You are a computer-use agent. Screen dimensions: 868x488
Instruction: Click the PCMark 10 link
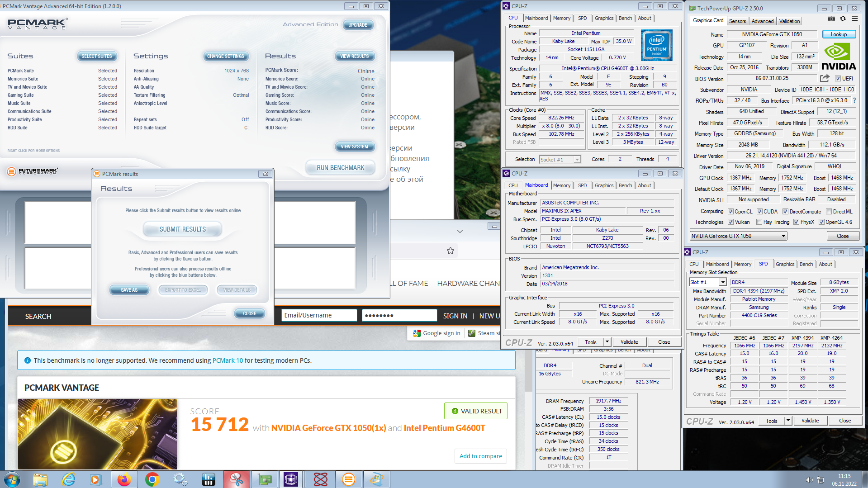pos(228,360)
